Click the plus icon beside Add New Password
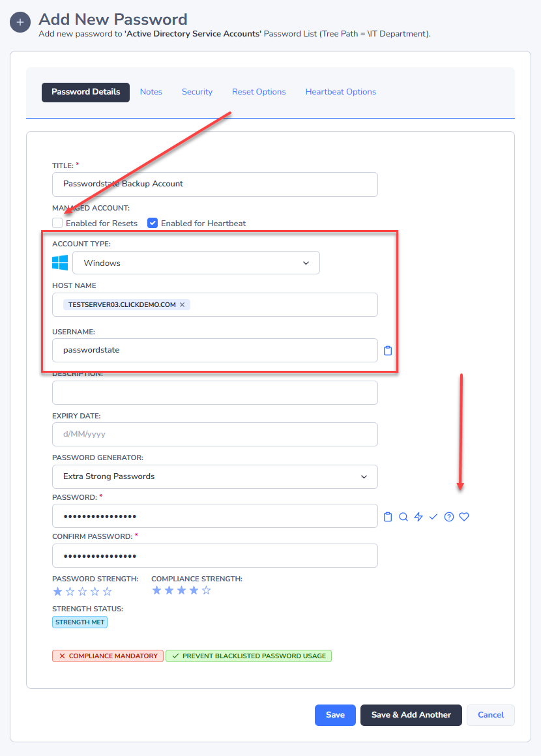This screenshot has width=541, height=756. click(x=20, y=23)
